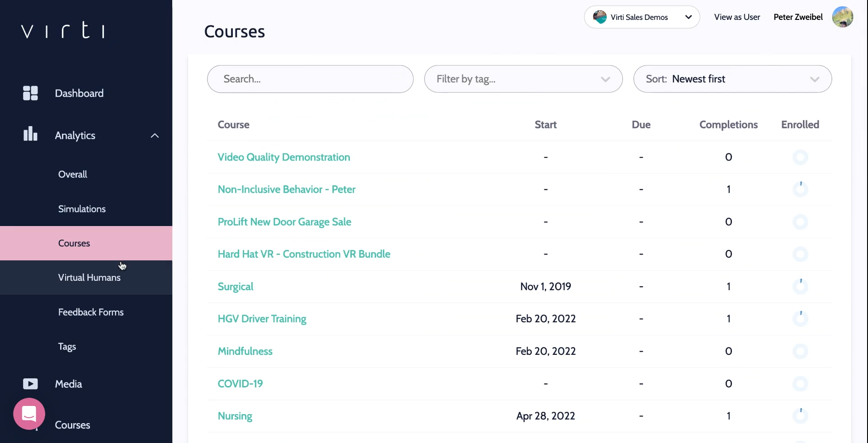
Task: Open the Filter by tag dropdown
Action: point(523,79)
